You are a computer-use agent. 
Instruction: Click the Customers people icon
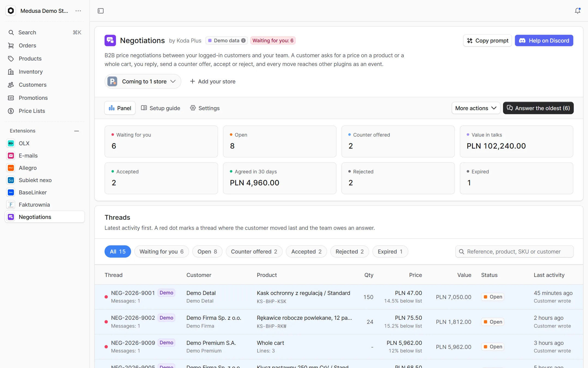[11, 85]
